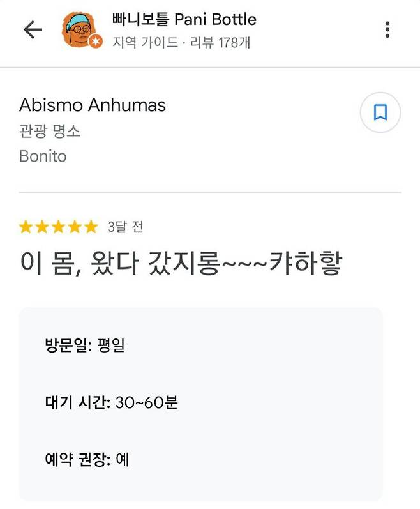This screenshot has height=509, width=420.
Task: Click the 관광 명소 category text
Action: click(50, 131)
